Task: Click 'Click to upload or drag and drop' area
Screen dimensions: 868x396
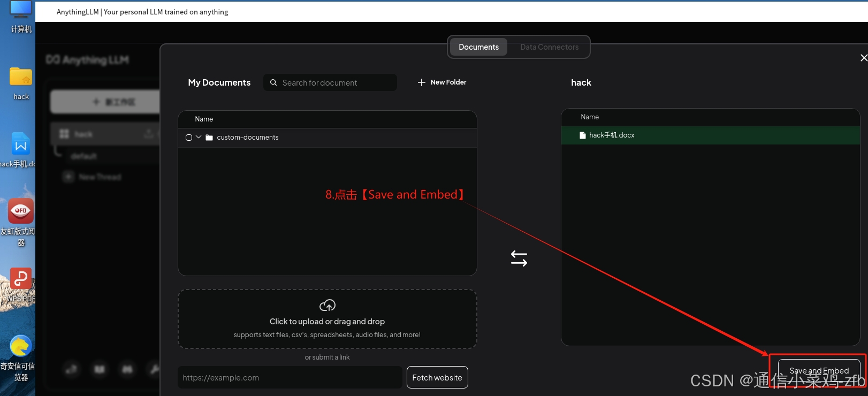Action: (x=328, y=319)
